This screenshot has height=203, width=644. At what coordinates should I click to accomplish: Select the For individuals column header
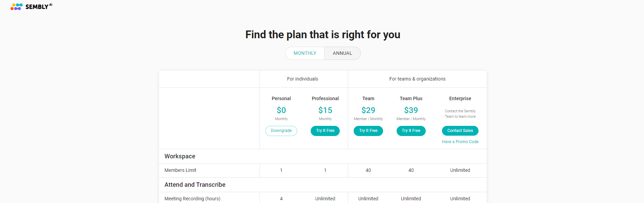(x=303, y=79)
